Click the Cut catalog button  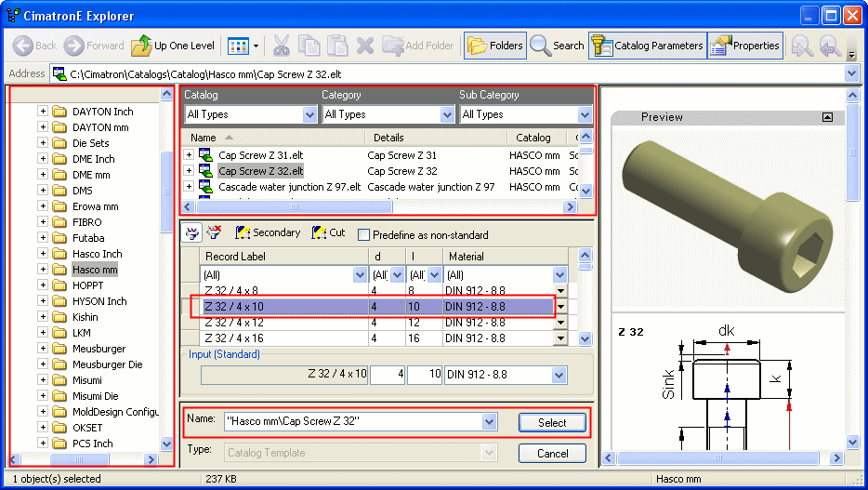coord(328,232)
